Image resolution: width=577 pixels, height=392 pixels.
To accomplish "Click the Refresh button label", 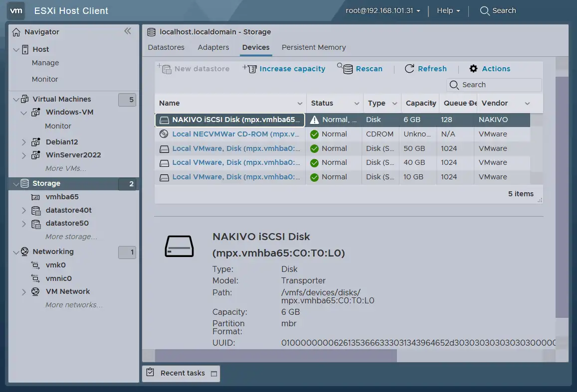I will (432, 69).
